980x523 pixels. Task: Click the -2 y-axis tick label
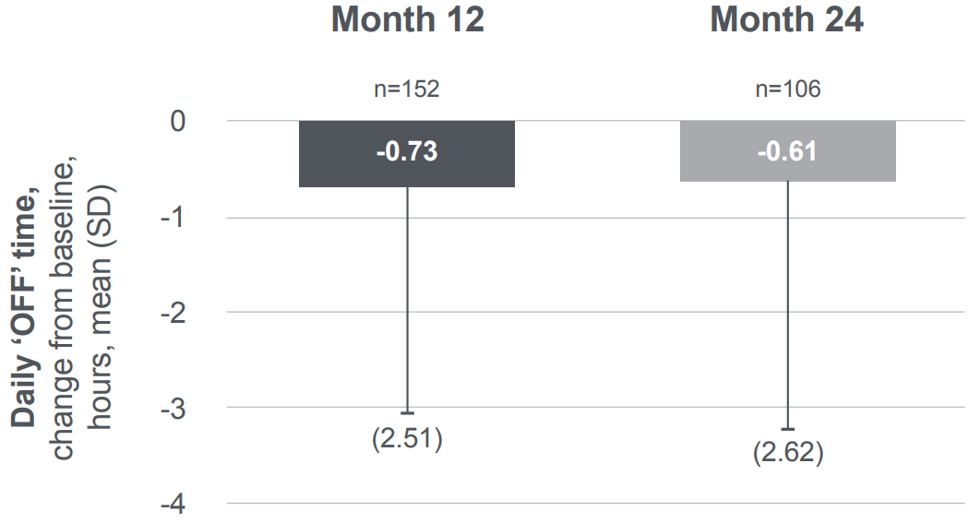pos(173,313)
